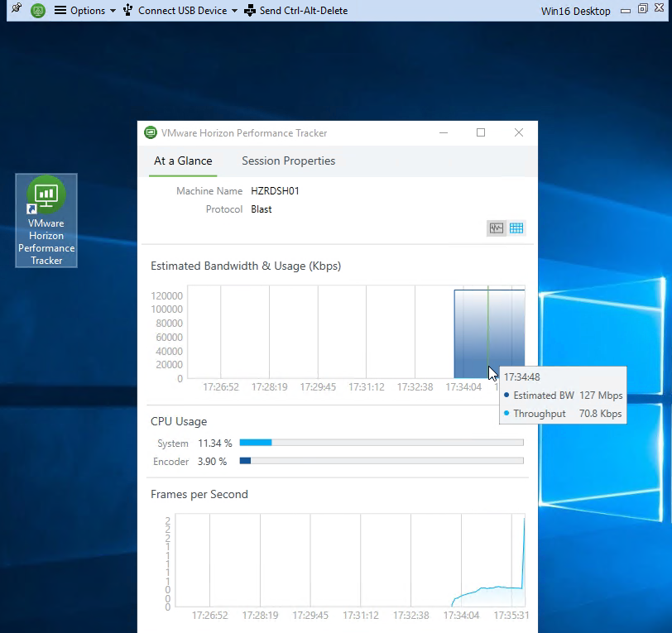Click machine name HZRDSH01
The width and height of the screenshot is (672, 633).
(275, 191)
